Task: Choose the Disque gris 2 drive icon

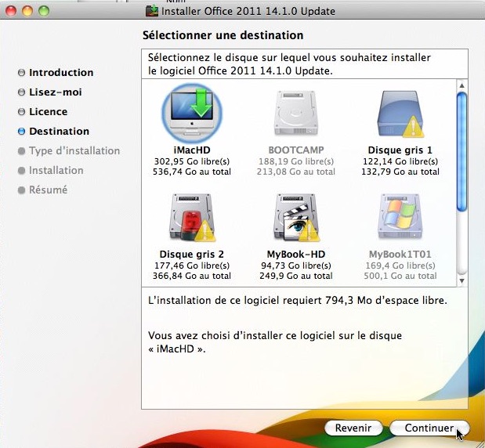Action: point(192,218)
